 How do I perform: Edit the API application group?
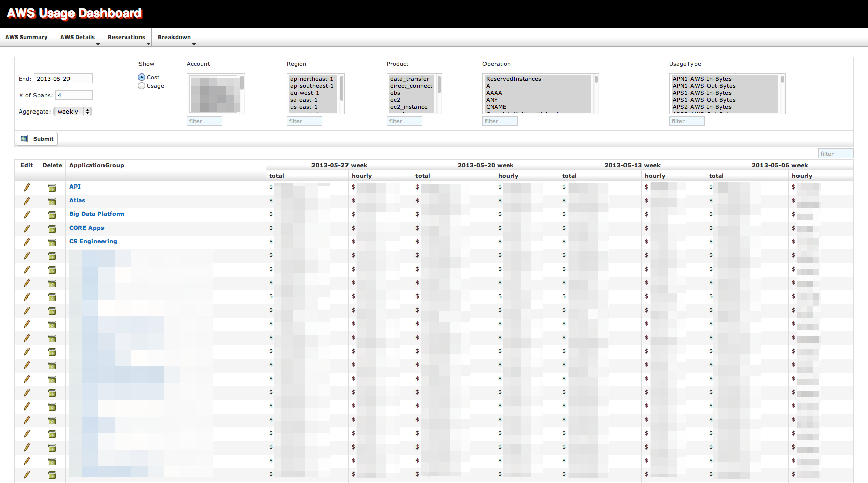point(27,188)
